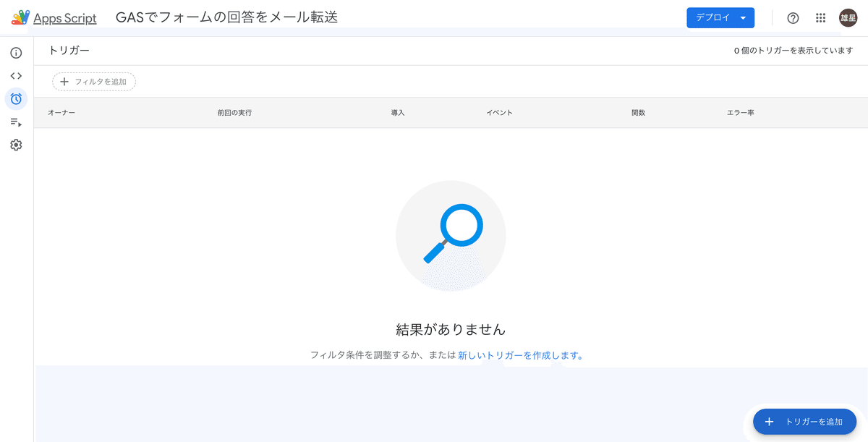Click project title GASでフォームの回答をメール転送
Image resolution: width=868 pixels, height=442 pixels.
(x=226, y=17)
